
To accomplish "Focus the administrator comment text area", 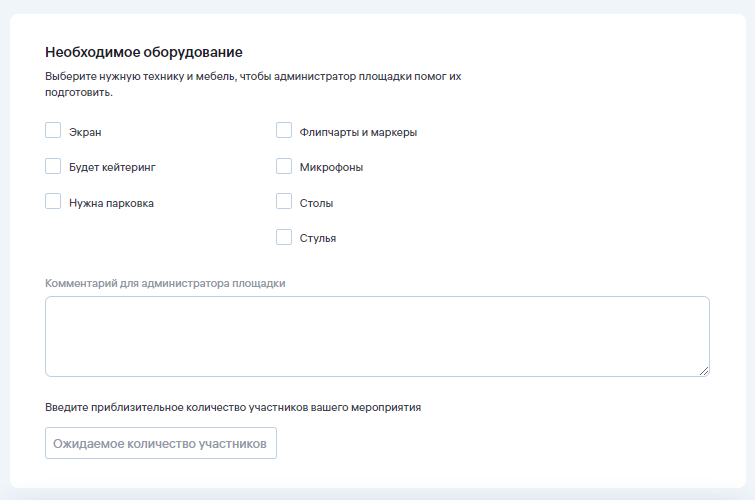I will 377,336.
